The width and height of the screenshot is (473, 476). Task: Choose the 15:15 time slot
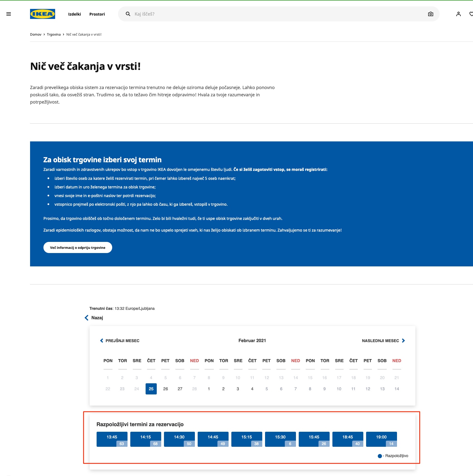tap(247, 439)
